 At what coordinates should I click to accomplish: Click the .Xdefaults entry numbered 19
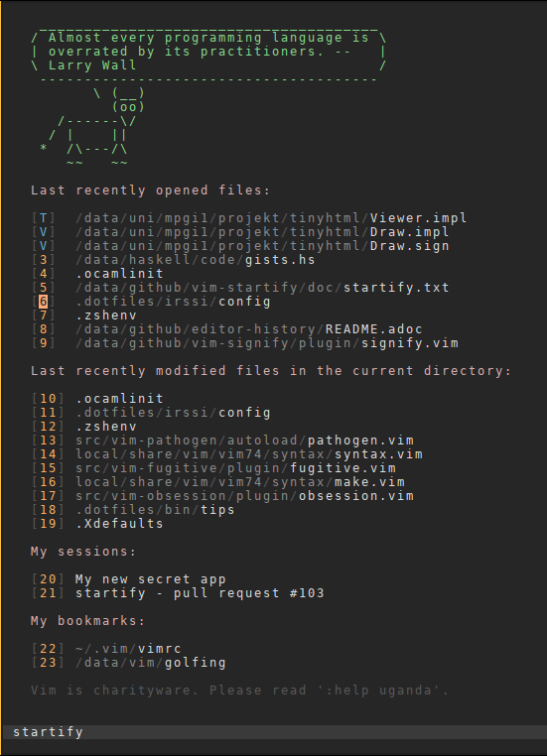97,524
